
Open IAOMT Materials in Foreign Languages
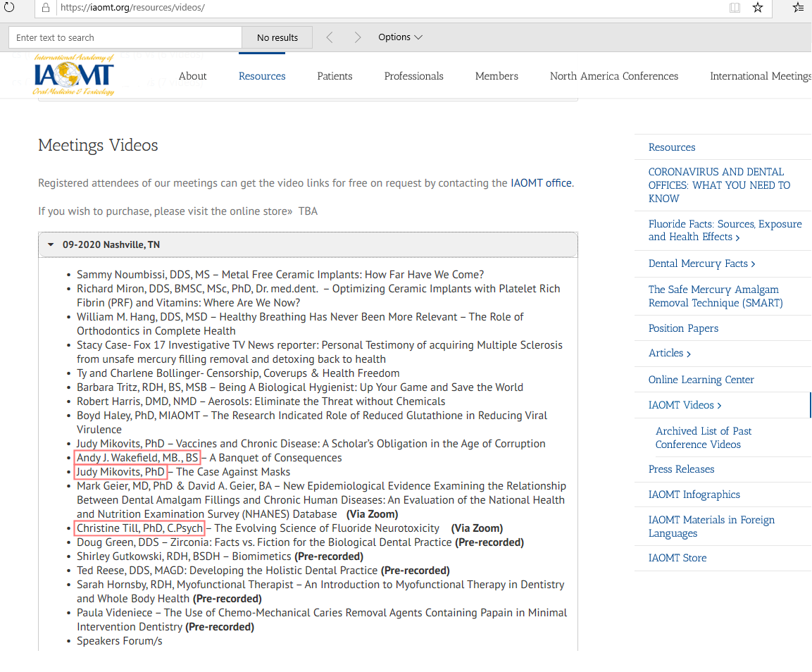tap(711, 526)
